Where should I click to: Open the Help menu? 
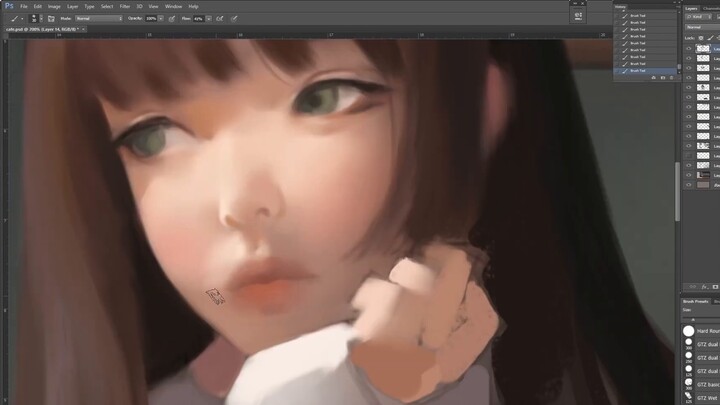(193, 6)
